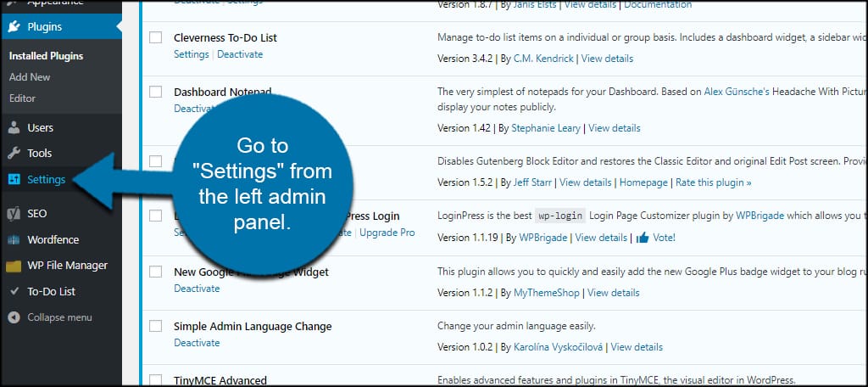Open Homepage link for Jeff Starr plugin
868x387 pixels.
(643, 182)
